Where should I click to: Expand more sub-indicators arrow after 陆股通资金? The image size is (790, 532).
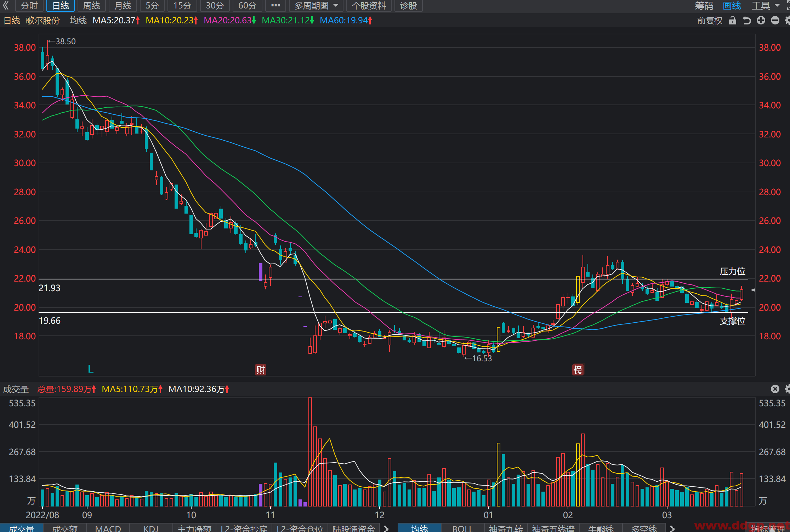pyautogui.click(x=386, y=528)
